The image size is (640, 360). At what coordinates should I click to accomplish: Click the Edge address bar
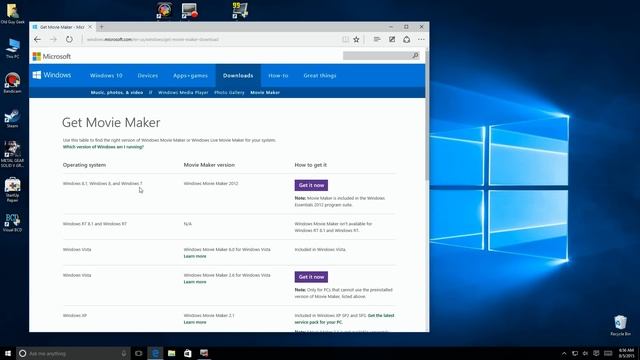point(212,40)
